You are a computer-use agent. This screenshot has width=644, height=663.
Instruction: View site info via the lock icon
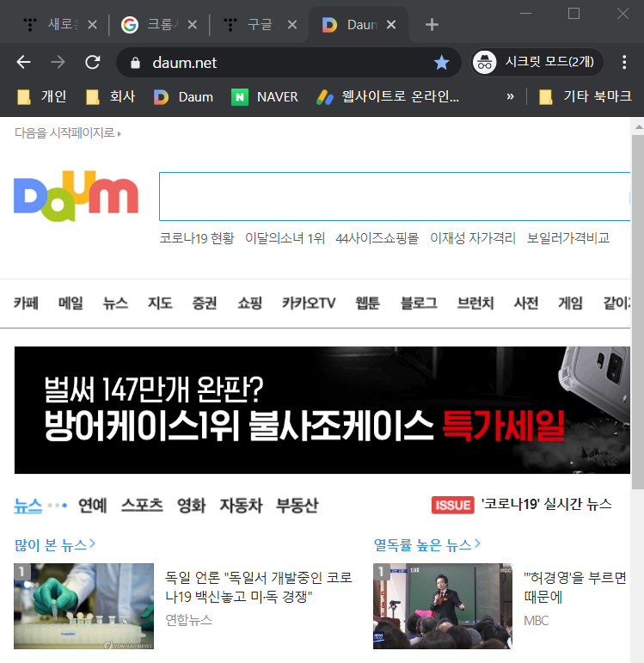coord(135,63)
